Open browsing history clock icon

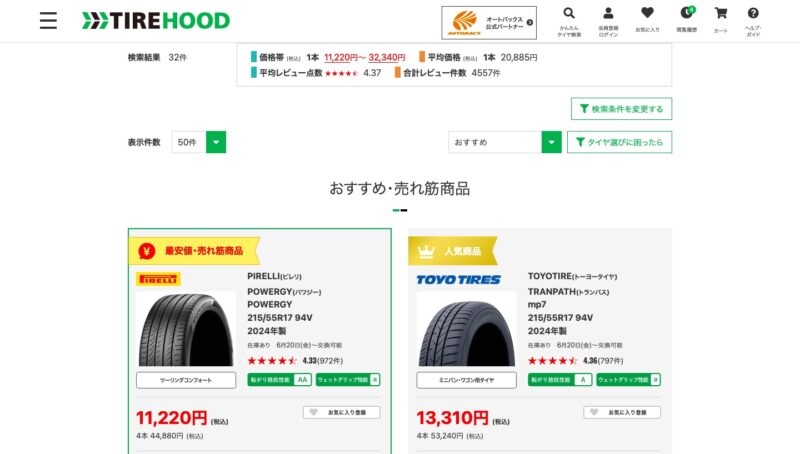click(687, 20)
